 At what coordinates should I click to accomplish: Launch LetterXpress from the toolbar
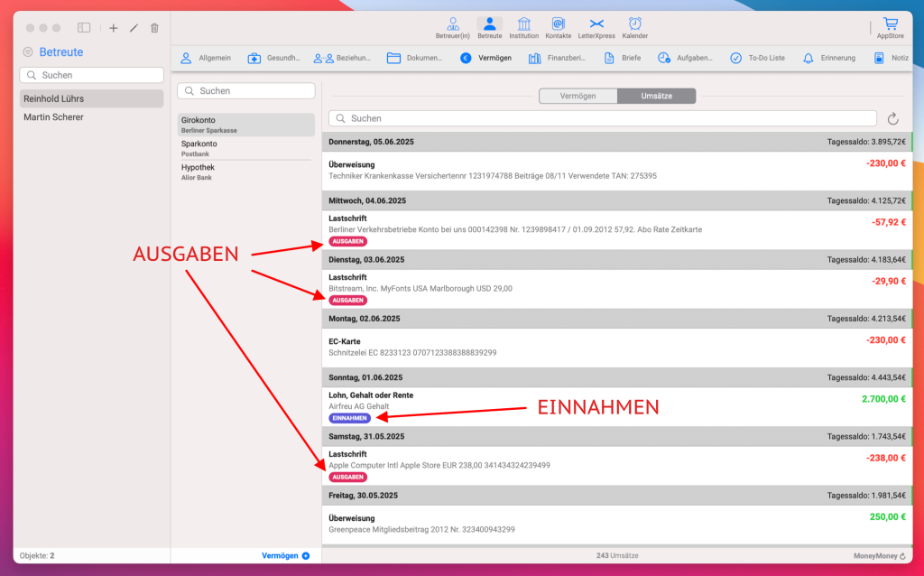click(x=596, y=28)
